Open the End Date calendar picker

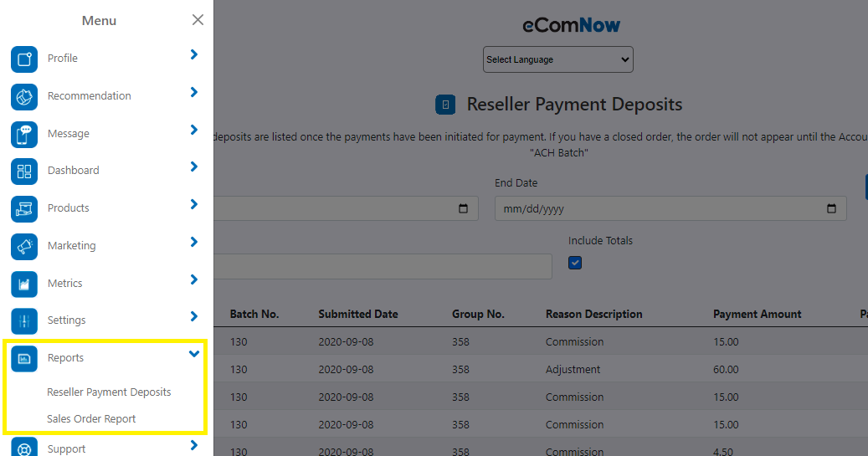[831, 209]
